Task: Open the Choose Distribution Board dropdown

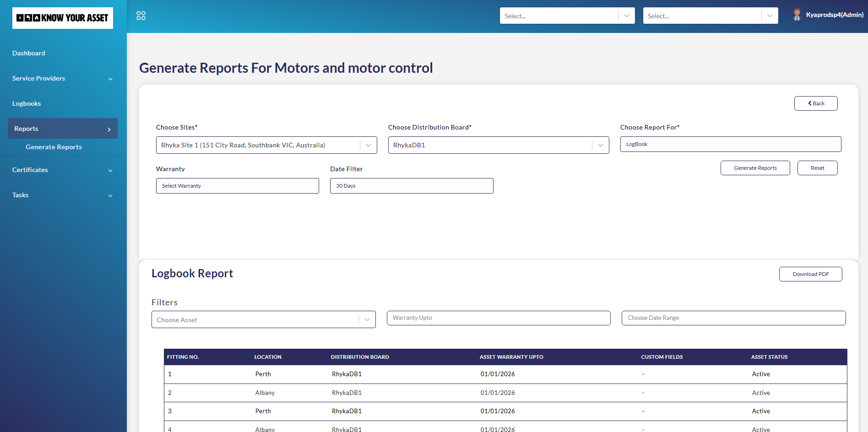Action: click(498, 145)
